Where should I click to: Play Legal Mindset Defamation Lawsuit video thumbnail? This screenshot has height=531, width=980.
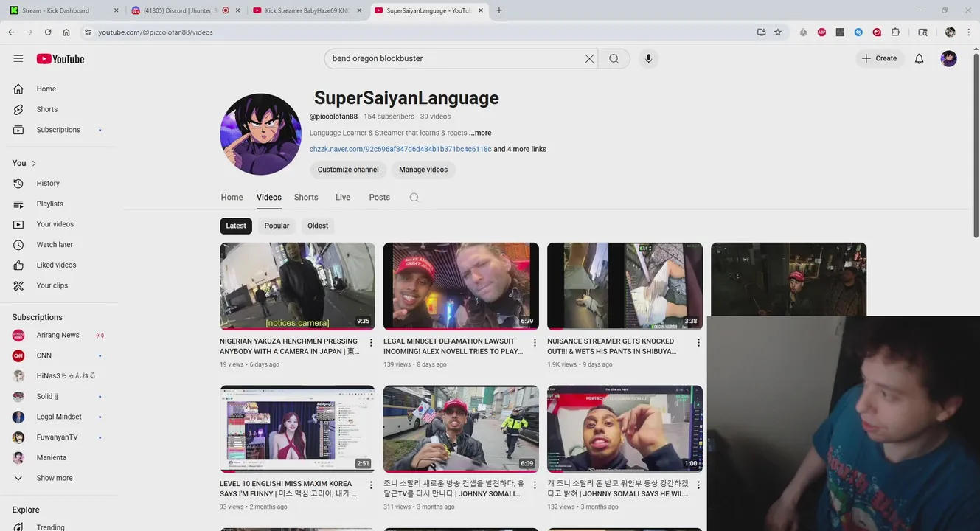tap(461, 286)
